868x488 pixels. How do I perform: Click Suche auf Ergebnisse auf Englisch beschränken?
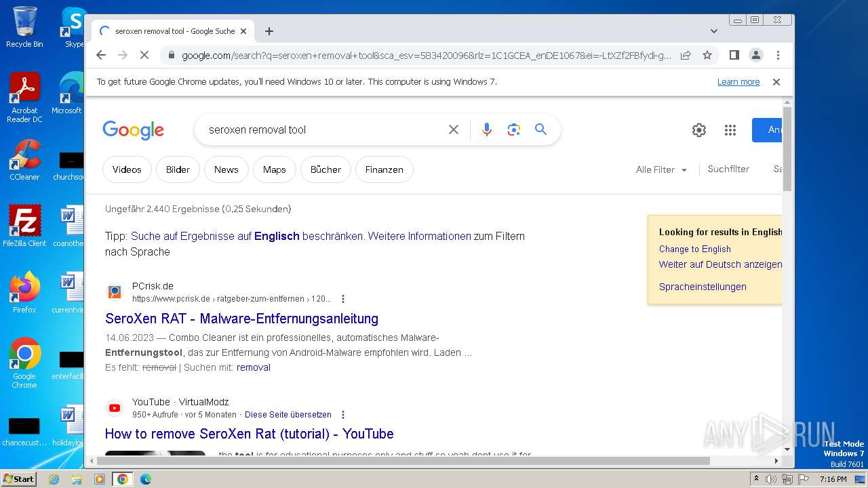click(247, 237)
